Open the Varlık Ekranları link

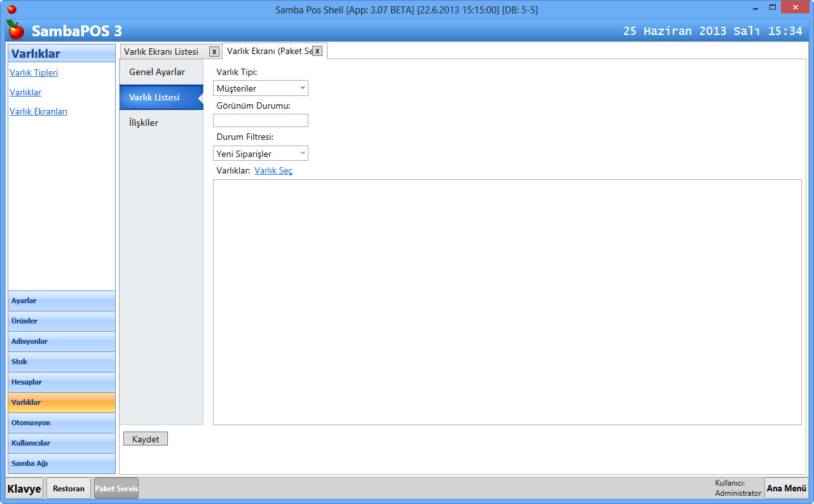pos(38,111)
